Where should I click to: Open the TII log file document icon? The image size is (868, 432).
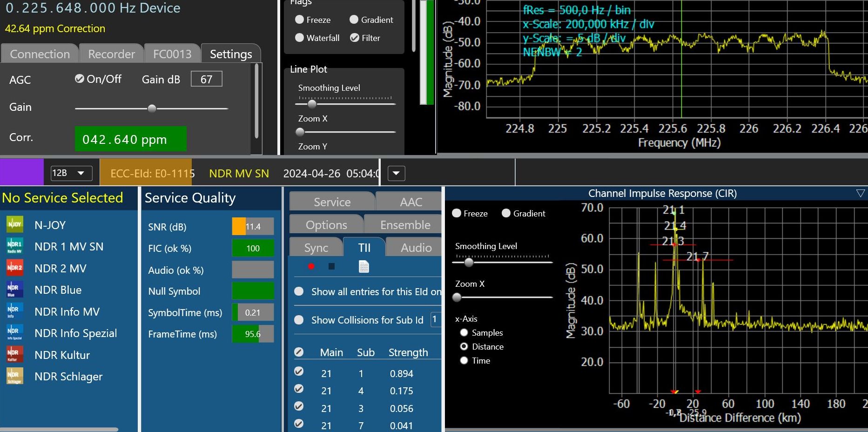363,266
